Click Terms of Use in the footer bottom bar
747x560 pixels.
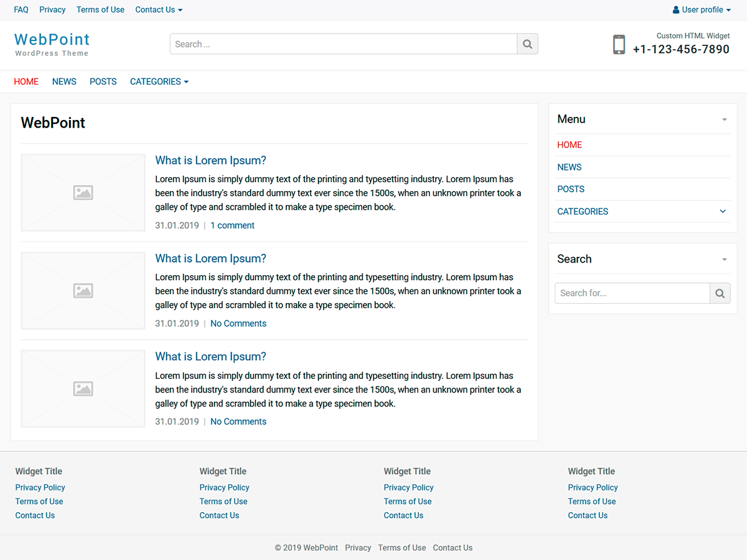(x=402, y=548)
